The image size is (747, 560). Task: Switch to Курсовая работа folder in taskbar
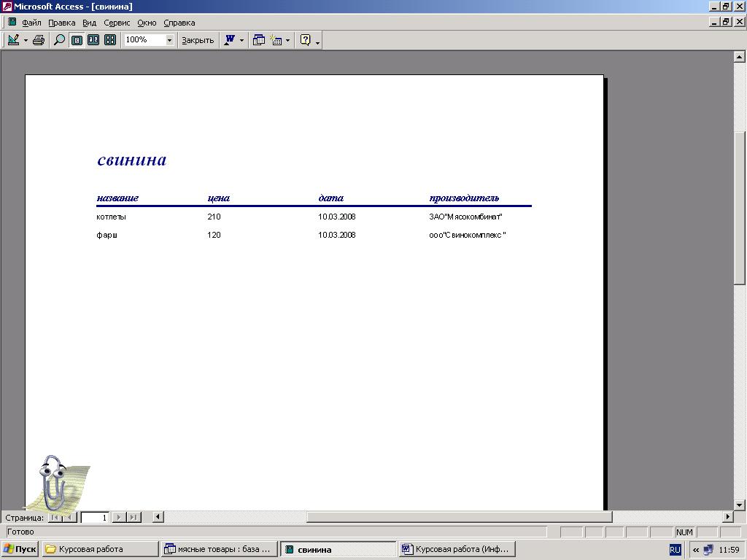click(x=100, y=549)
